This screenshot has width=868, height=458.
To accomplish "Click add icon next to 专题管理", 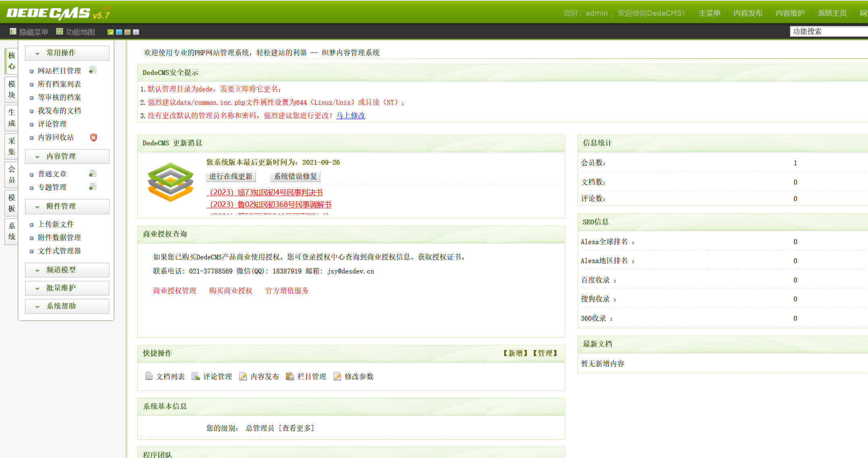I will pyautogui.click(x=93, y=187).
